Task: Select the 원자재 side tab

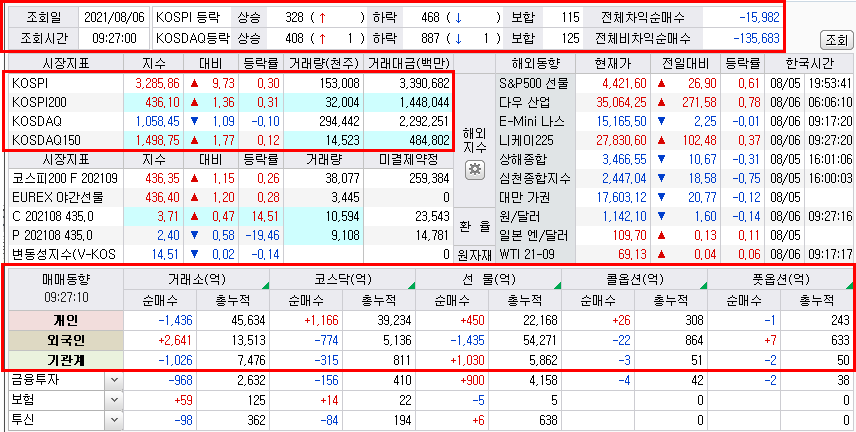Action: [474, 255]
